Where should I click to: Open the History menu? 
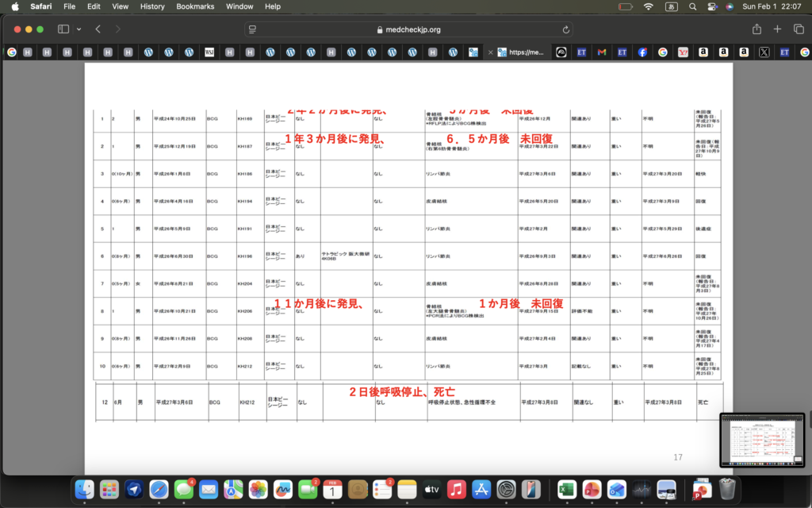(152, 6)
